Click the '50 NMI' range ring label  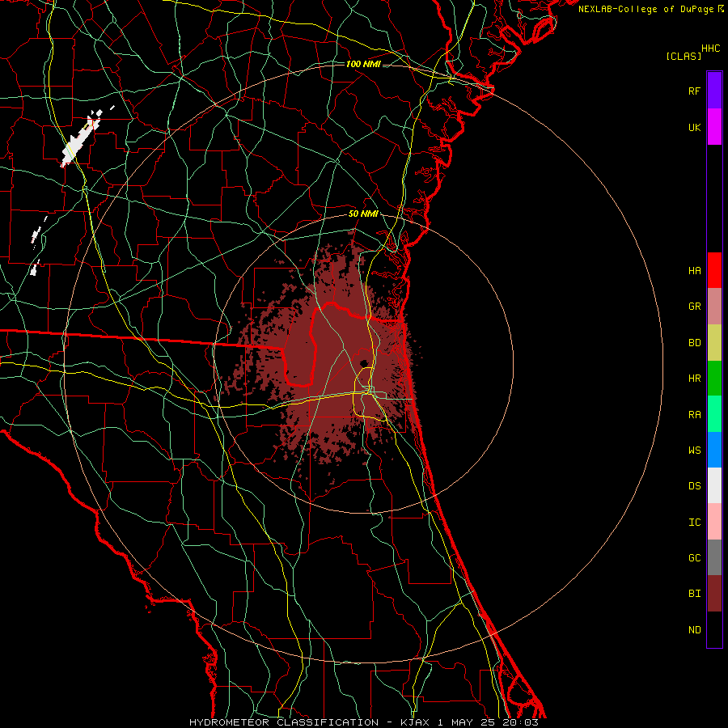tap(363, 214)
